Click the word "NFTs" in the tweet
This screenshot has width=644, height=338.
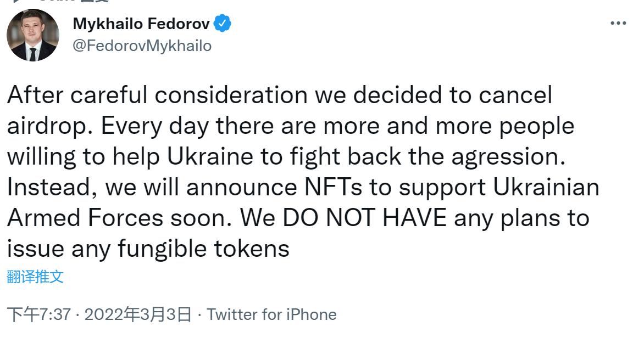tap(333, 187)
